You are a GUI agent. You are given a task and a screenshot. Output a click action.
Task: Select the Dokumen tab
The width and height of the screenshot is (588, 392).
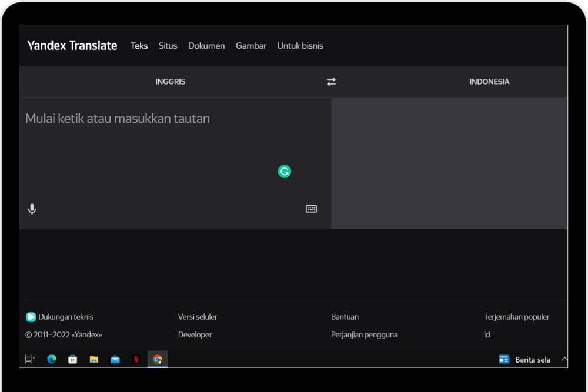pyautogui.click(x=206, y=46)
